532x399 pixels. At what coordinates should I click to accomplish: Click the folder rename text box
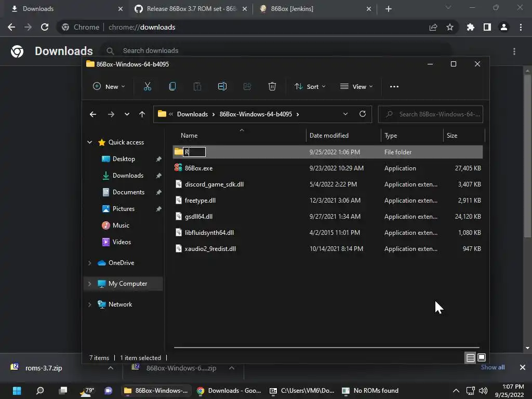point(194,152)
